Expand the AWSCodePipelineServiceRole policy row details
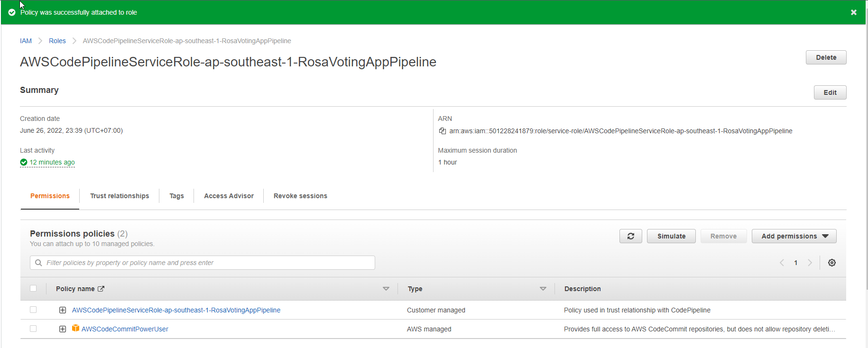 63,310
